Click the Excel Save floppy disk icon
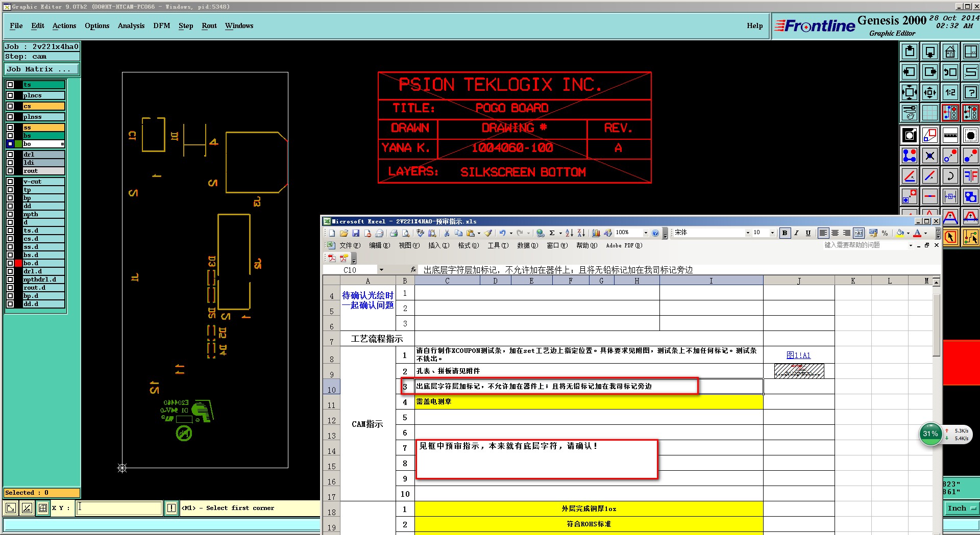The image size is (980, 535). [x=356, y=233]
